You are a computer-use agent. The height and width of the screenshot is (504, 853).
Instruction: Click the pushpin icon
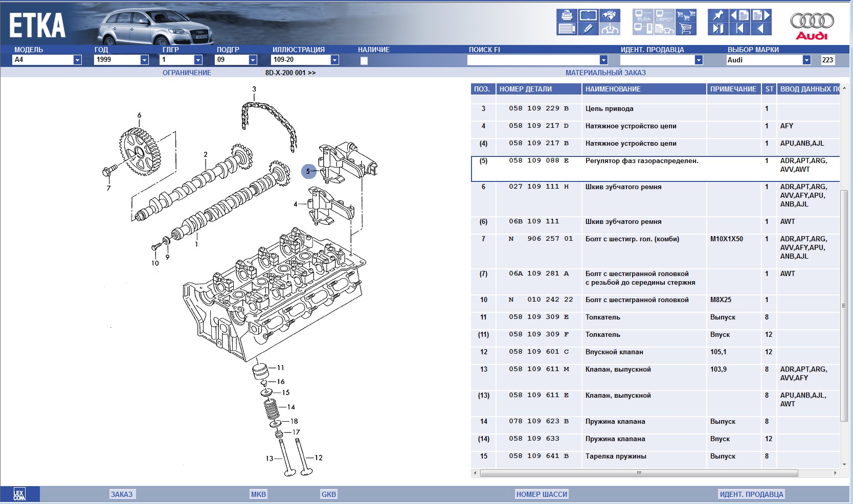pyautogui.click(x=718, y=15)
